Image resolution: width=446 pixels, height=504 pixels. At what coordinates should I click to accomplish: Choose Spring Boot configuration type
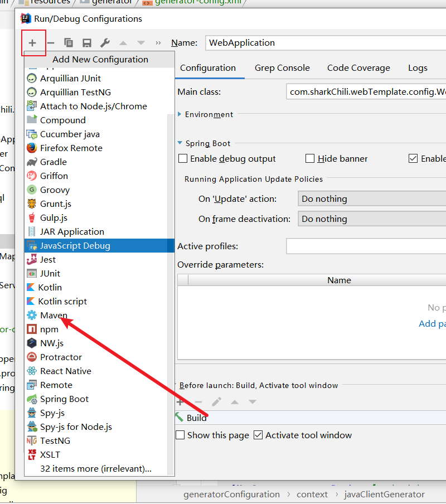64,399
